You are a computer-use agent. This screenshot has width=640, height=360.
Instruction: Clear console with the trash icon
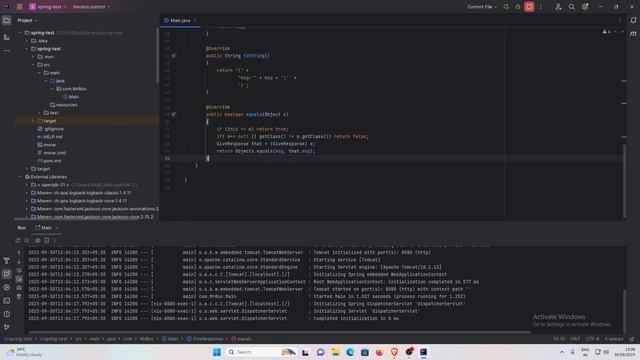coord(19,296)
